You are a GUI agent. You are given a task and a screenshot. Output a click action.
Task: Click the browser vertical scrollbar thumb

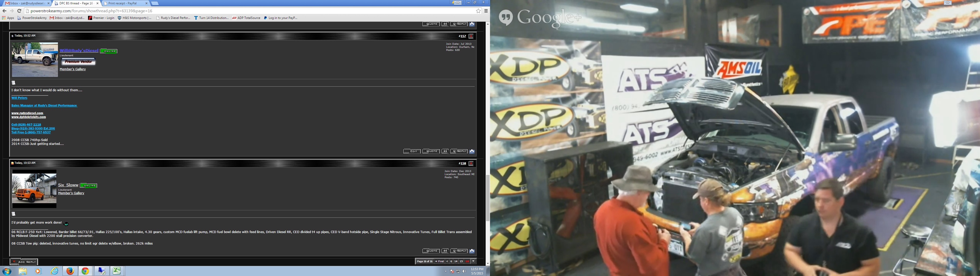pos(488,198)
